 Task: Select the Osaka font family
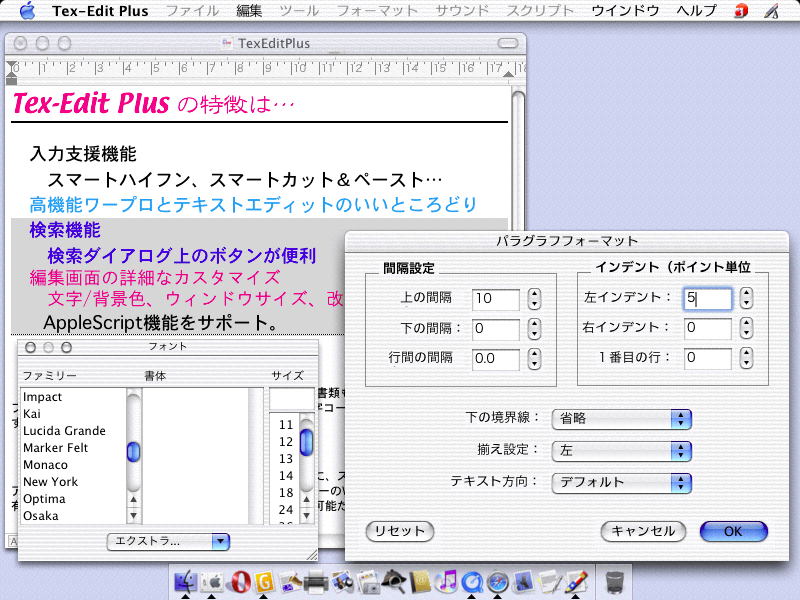(x=41, y=516)
